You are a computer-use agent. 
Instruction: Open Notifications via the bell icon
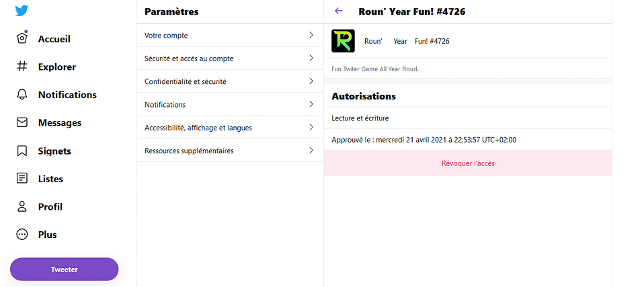click(x=22, y=95)
